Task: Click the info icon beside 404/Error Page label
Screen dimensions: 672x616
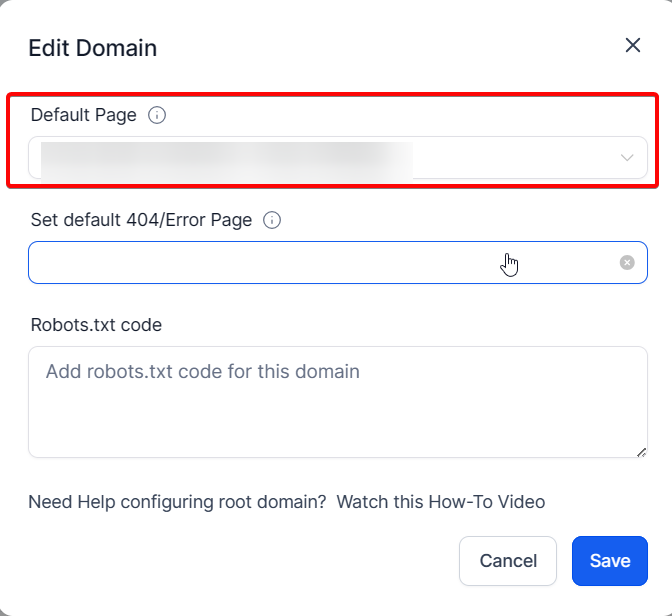Action: 272,220
